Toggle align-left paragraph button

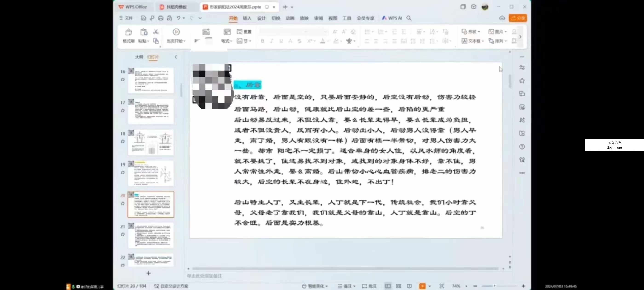point(366,41)
